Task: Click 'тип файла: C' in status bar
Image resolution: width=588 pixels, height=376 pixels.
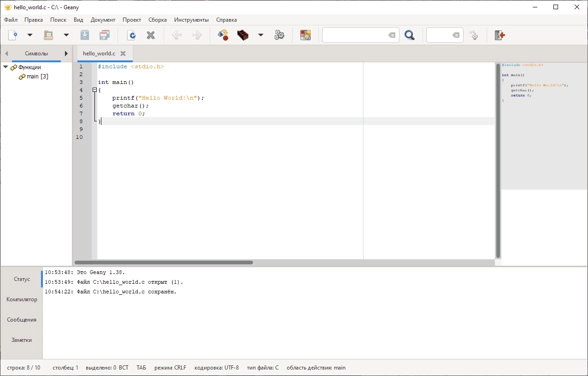Action: pos(263,368)
